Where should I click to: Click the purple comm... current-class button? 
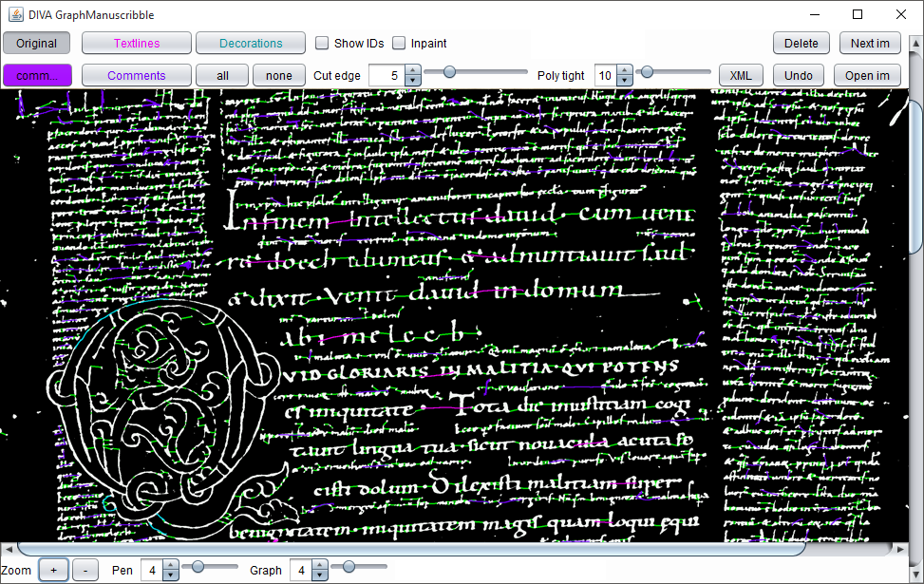pos(37,75)
